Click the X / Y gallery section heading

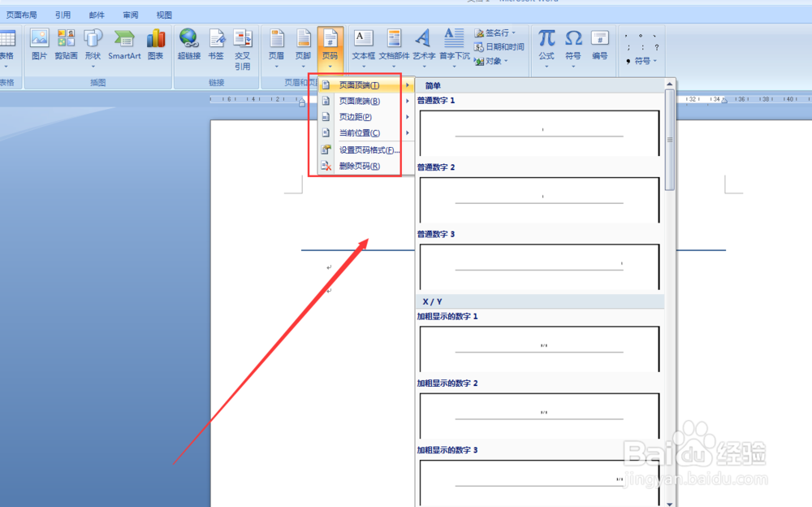433,301
